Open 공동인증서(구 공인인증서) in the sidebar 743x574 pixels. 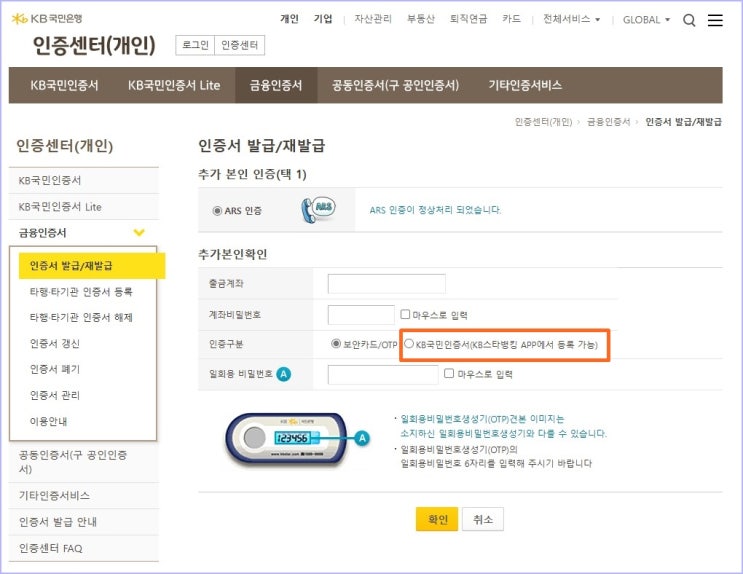click(x=83, y=462)
